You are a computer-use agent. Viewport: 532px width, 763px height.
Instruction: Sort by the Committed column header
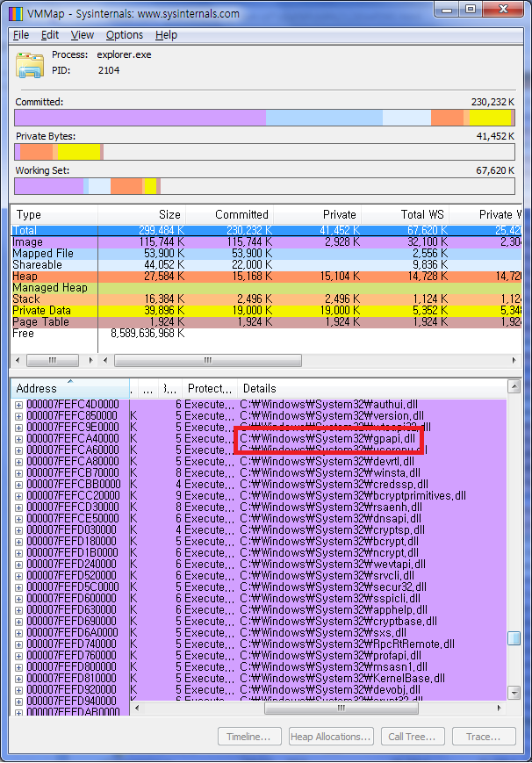tap(230, 214)
